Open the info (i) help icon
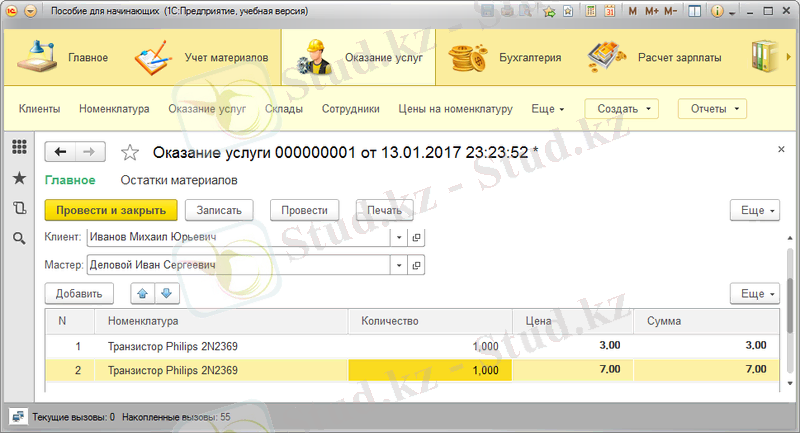 click(x=717, y=11)
